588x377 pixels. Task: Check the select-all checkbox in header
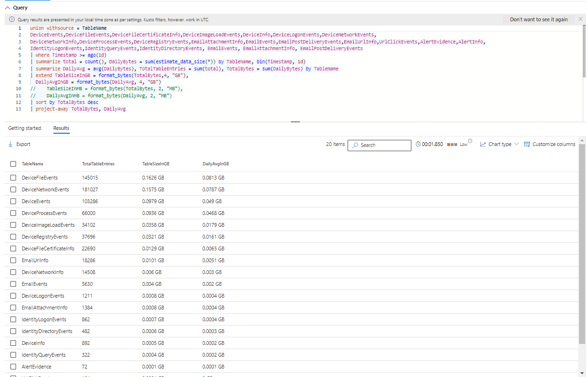tap(13, 164)
